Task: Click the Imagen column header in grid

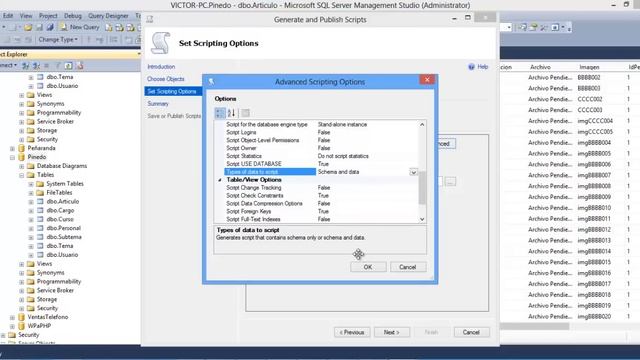Action: (589, 67)
